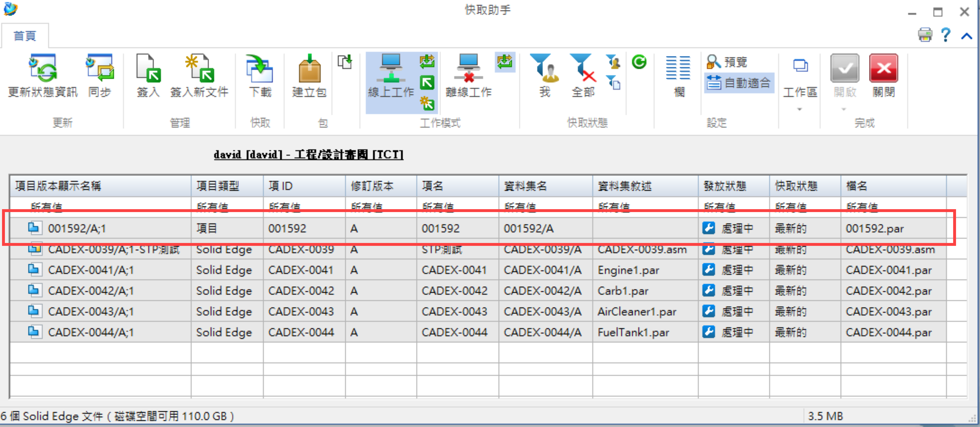Switch to 線上工作 online mode
Image resolution: width=980 pixels, height=427 pixels.
[x=391, y=76]
